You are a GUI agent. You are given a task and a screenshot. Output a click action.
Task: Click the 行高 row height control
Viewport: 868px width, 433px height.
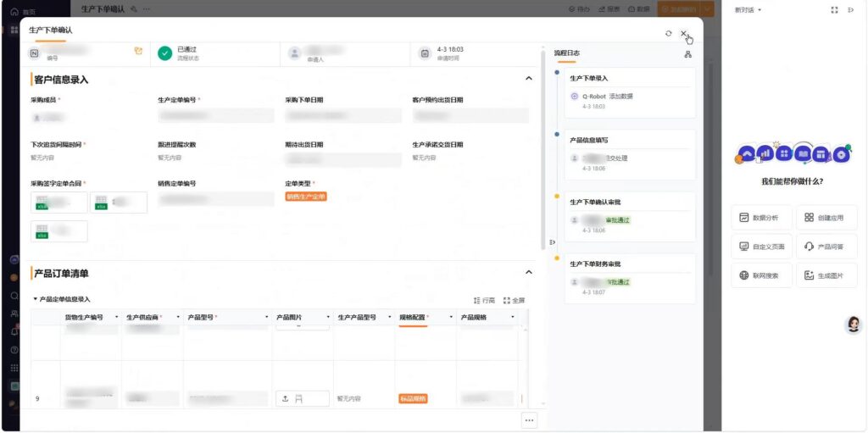(x=484, y=300)
